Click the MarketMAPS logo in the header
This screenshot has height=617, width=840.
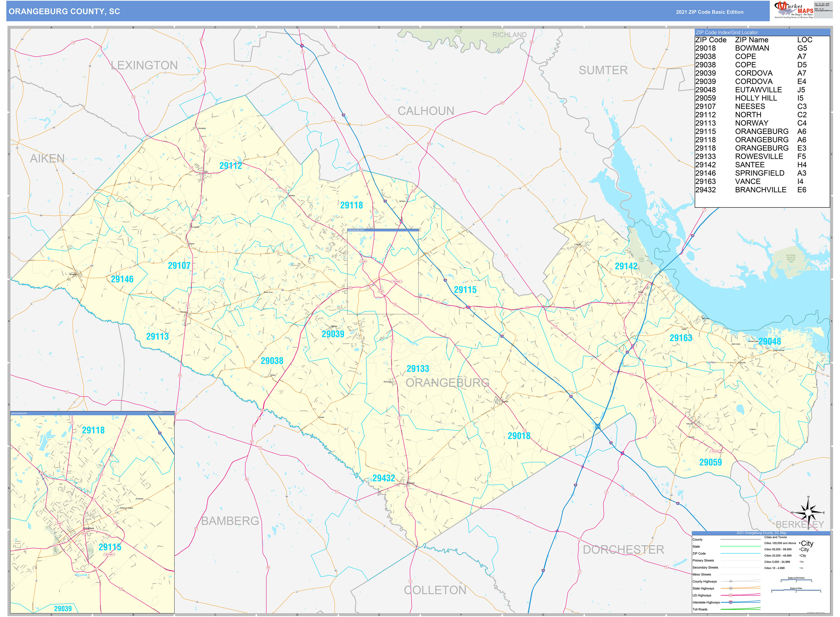(794, 10)
